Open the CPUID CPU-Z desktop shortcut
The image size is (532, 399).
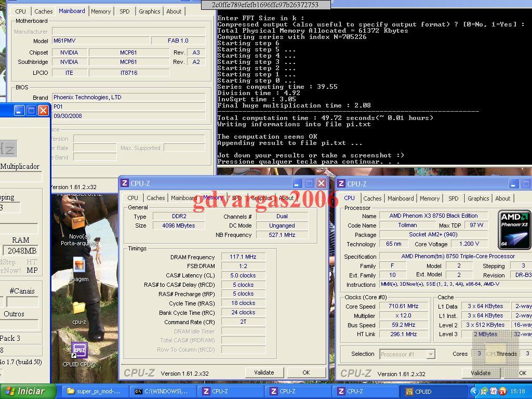pyautogui.click(x=79, y=354)
